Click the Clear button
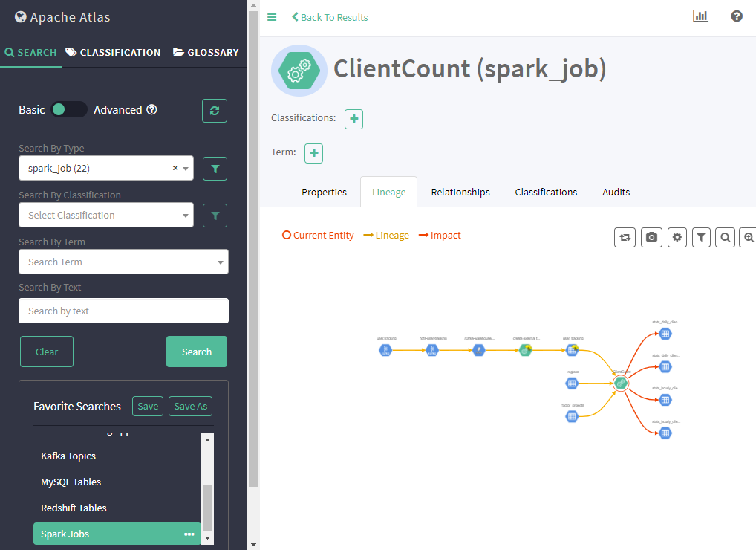 tap(47, 352)
